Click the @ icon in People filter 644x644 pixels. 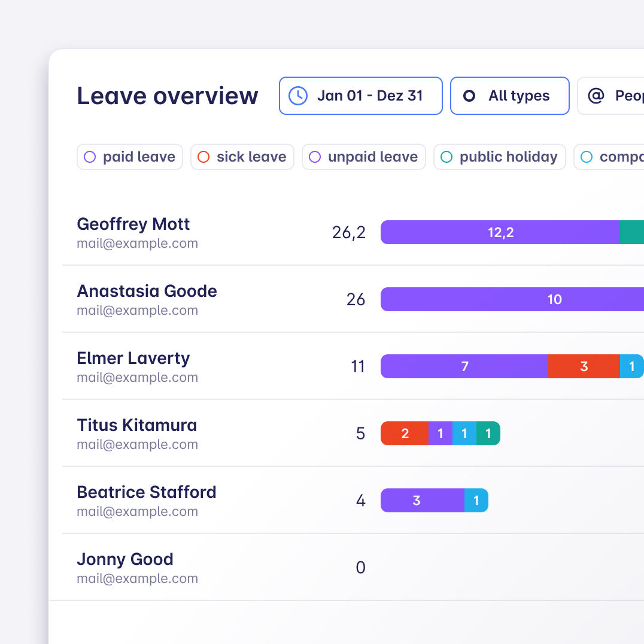tap(596, 96)
